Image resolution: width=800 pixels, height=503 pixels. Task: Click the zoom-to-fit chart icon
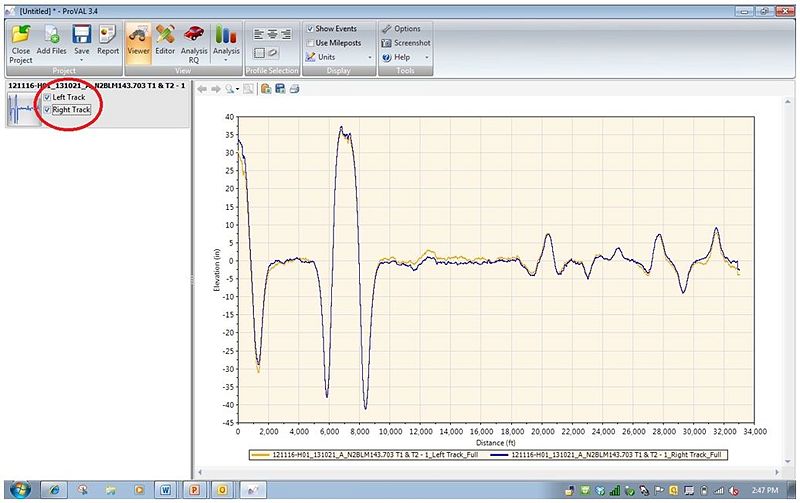[x=248, y=89]
